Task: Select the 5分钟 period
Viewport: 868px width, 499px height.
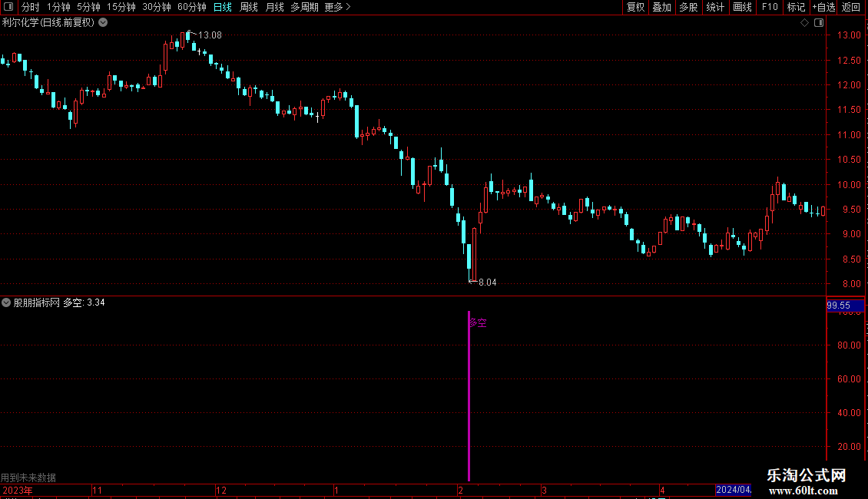Action: 88,7
